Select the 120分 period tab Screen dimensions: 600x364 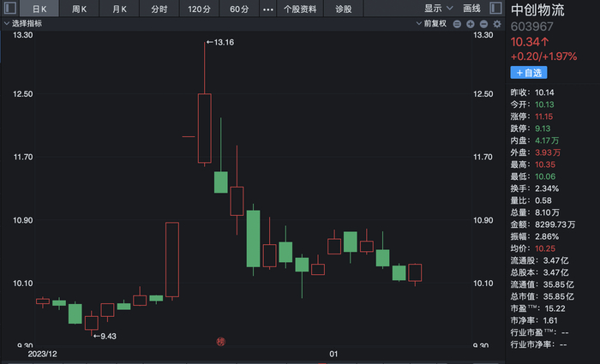199,9
